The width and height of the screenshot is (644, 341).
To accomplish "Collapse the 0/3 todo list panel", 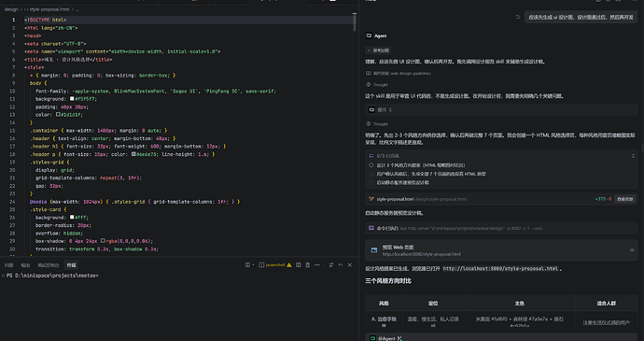I will pyautogui.click(x=633, y=156).
